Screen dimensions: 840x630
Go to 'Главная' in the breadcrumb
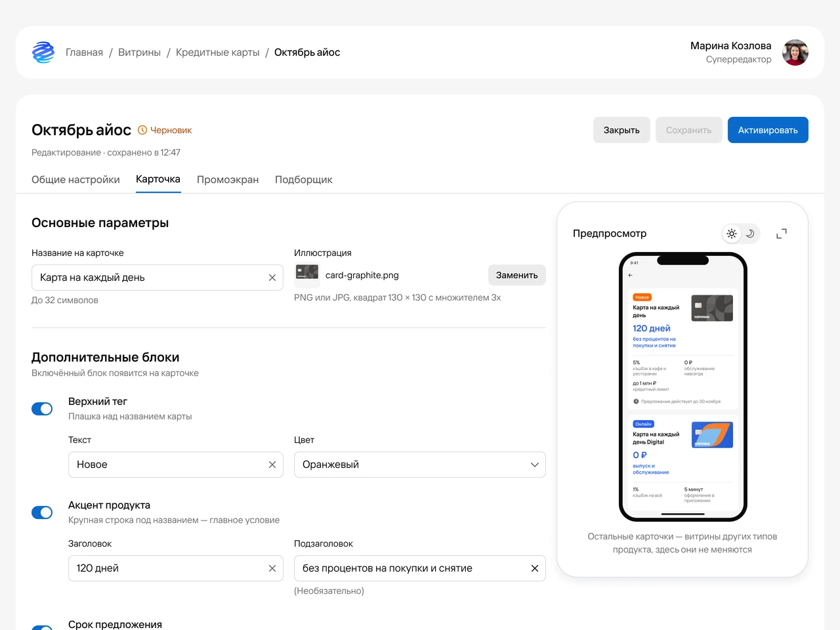click(x=84, y=52)
